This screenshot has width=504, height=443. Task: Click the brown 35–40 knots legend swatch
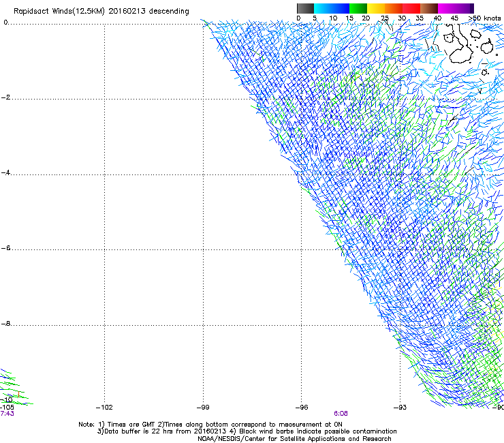[429, 8]
